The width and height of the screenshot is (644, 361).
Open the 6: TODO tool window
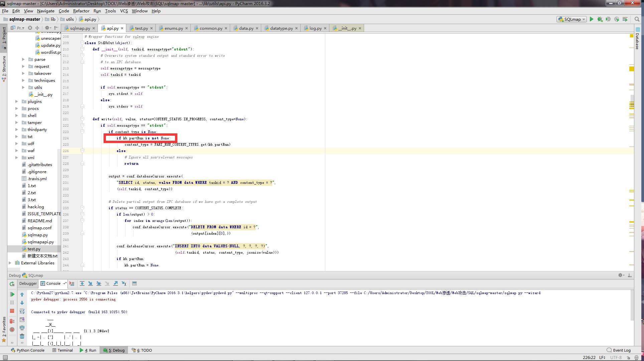pyautogui.click(x=142, y=350)
